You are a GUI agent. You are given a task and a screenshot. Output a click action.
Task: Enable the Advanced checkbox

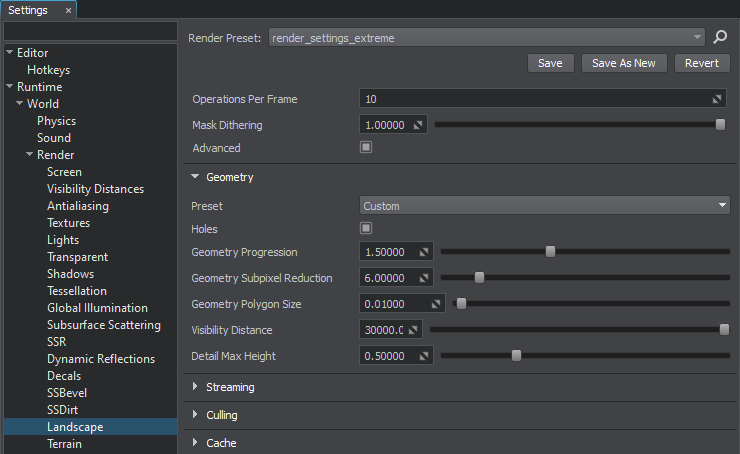(x=366, y=148)
